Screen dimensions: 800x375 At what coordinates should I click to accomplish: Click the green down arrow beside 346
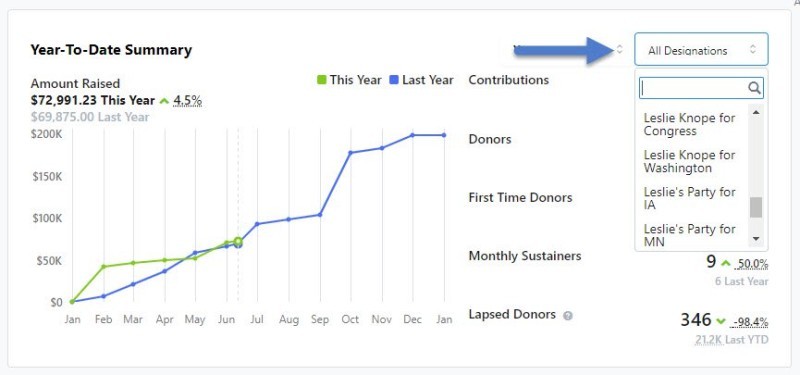coord(721,321)
